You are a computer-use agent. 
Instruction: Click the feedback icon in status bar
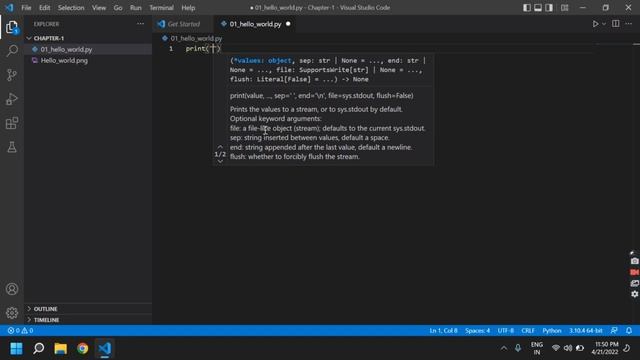point(614,331)
